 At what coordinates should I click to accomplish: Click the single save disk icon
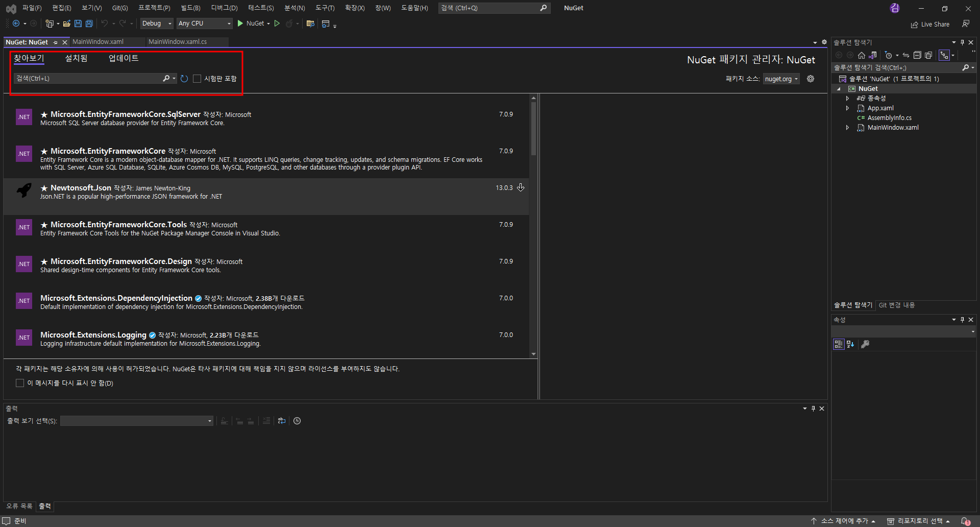tap(78, 23)
